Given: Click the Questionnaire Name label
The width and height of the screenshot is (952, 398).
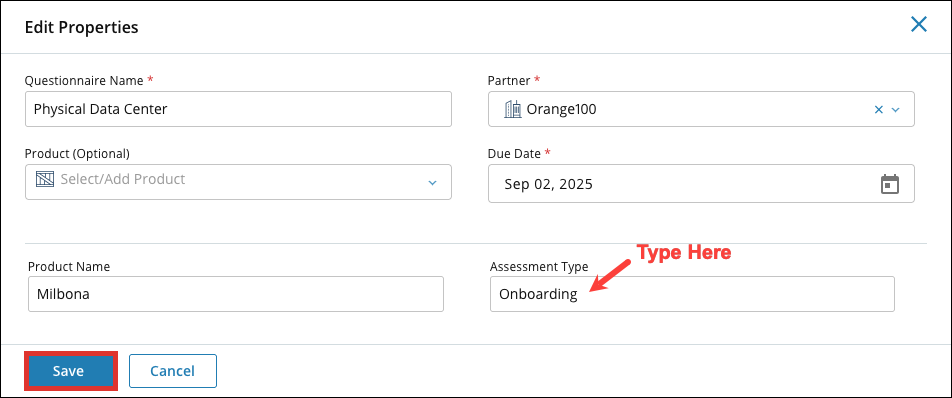Looking at the screenshot, I should 84,80.
